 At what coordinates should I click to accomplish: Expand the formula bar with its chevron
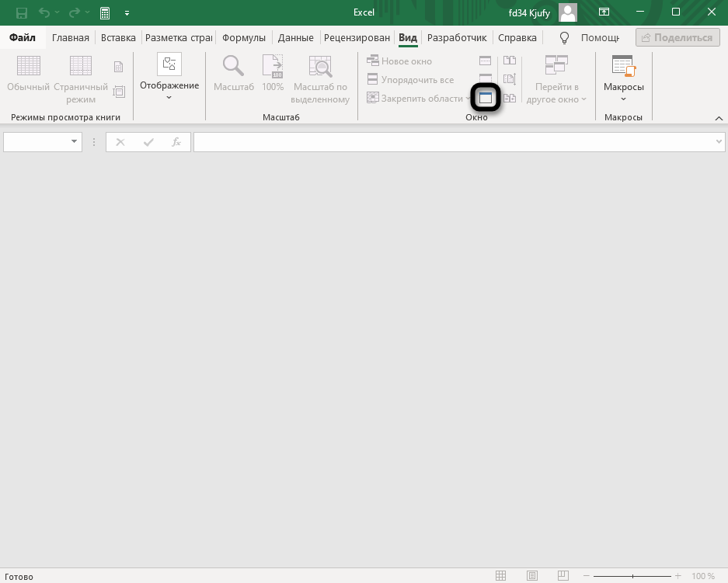coord(719,141)
